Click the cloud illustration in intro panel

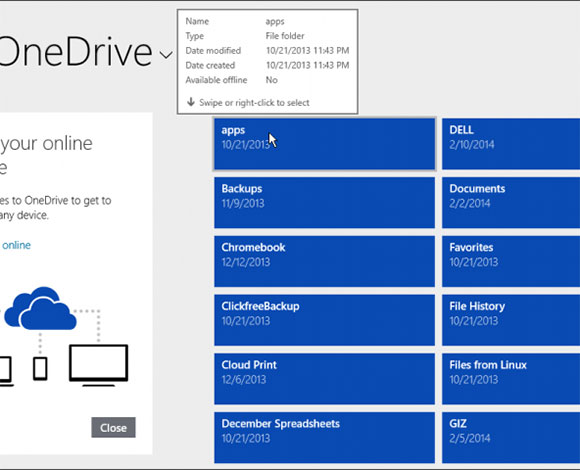click(41, 308)
